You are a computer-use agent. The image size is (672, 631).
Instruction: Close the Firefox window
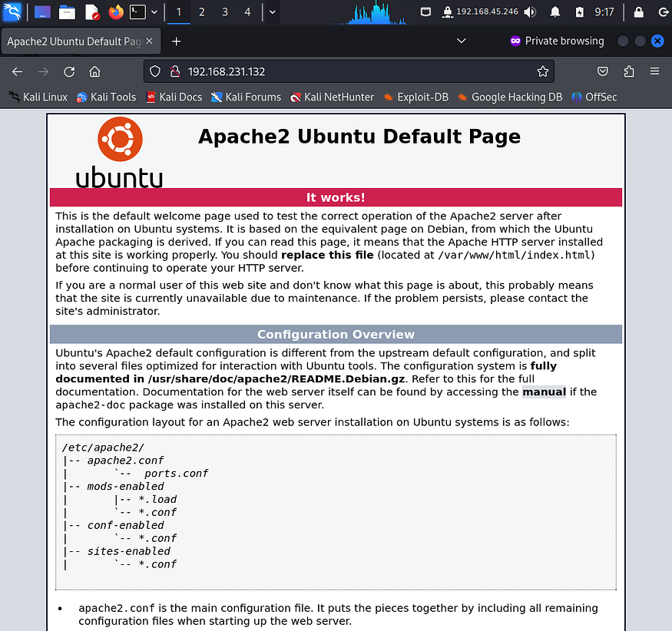point(657,41)
